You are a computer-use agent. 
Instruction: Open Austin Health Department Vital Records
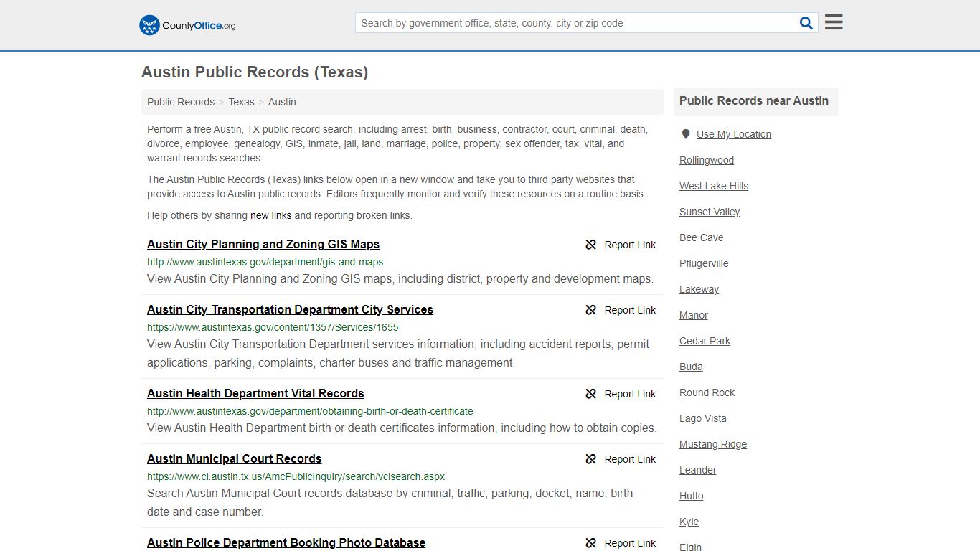255,393
